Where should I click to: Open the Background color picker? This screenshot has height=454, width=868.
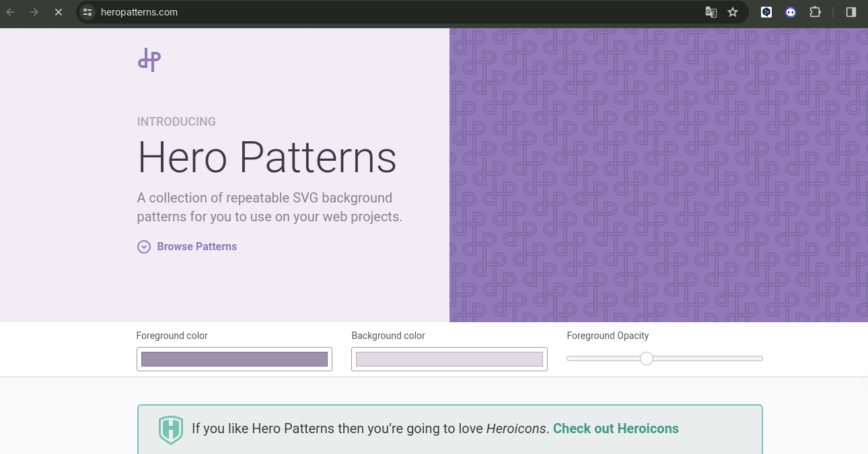click(x=449, y=359)
